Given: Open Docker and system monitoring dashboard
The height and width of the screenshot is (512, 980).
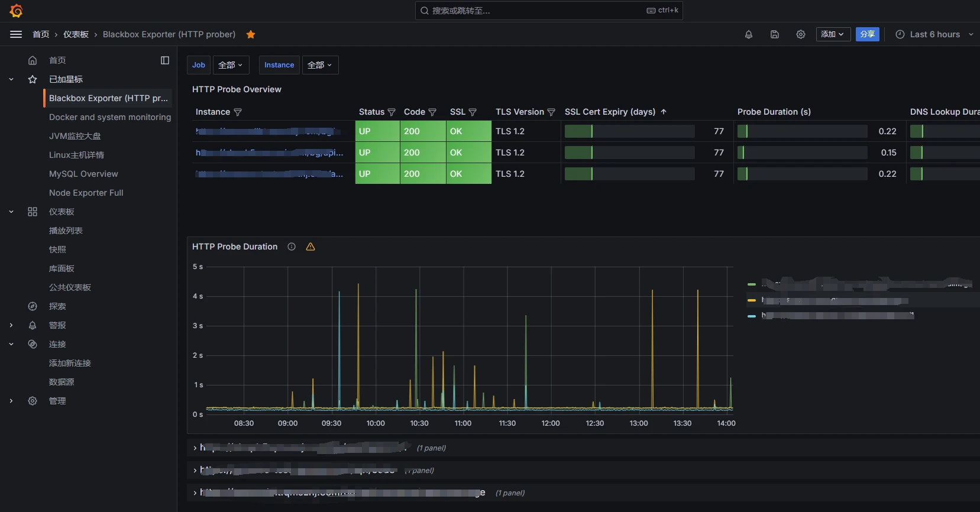Looking at the screenshot, I should [x=110, y=117].
